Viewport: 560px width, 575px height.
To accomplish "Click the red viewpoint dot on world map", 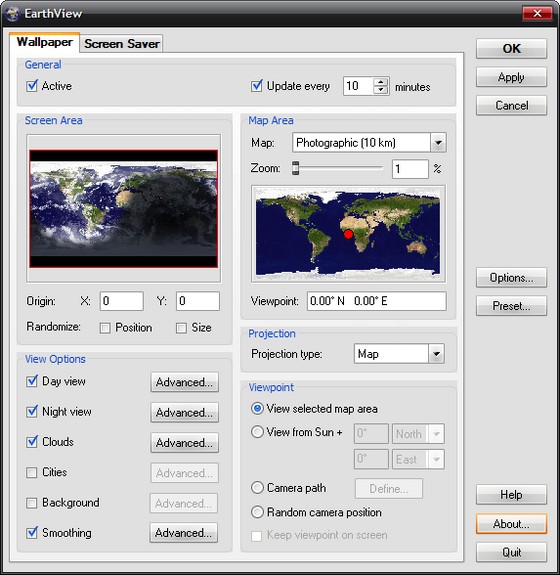I will point(348,234).
